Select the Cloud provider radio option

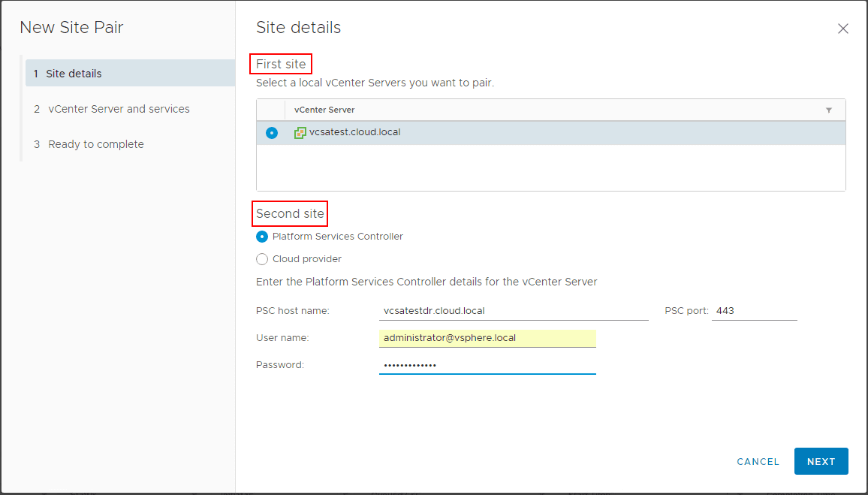click(262, 259)
